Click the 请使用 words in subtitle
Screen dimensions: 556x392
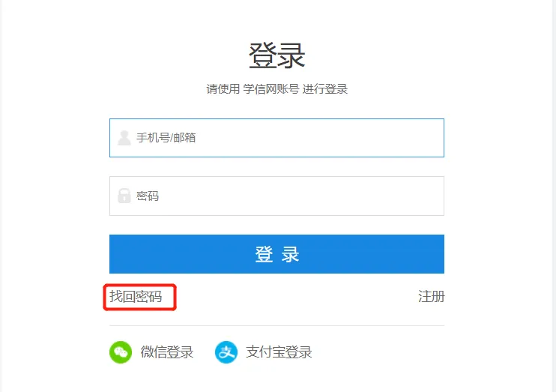tap(223, 89)
